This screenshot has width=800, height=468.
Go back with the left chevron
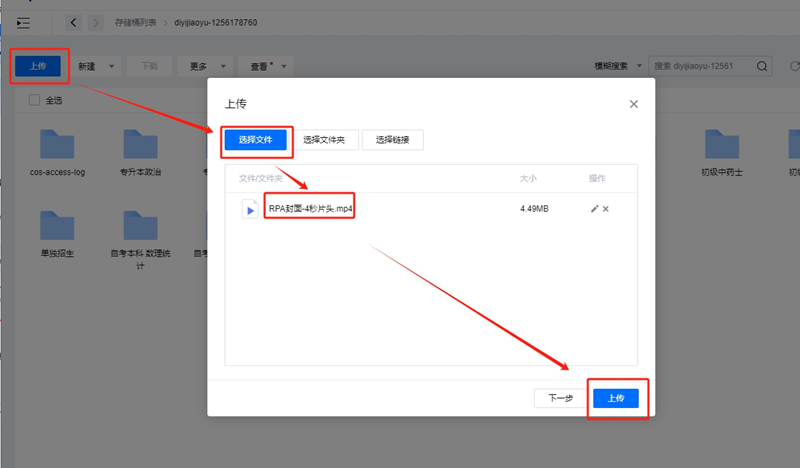(73, 22)
